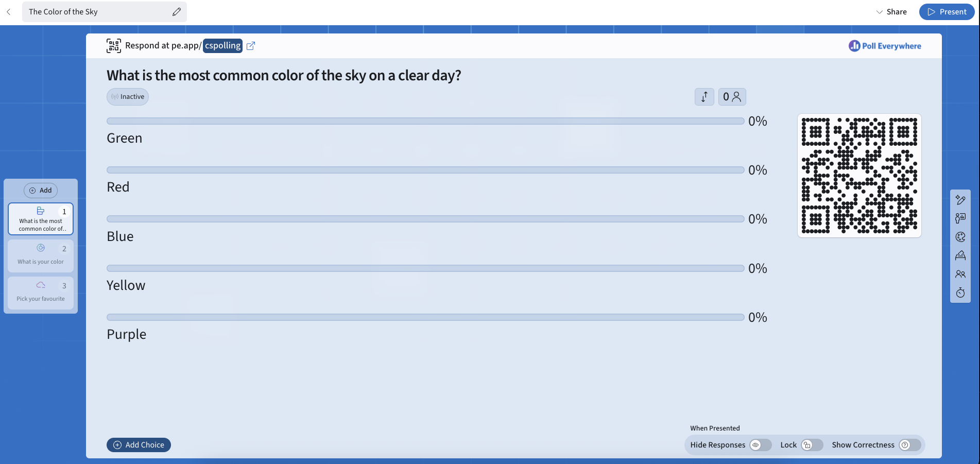Select the color palette icon in the right sidebar
The width and height of the screenshot is (980, 464).
960,237
